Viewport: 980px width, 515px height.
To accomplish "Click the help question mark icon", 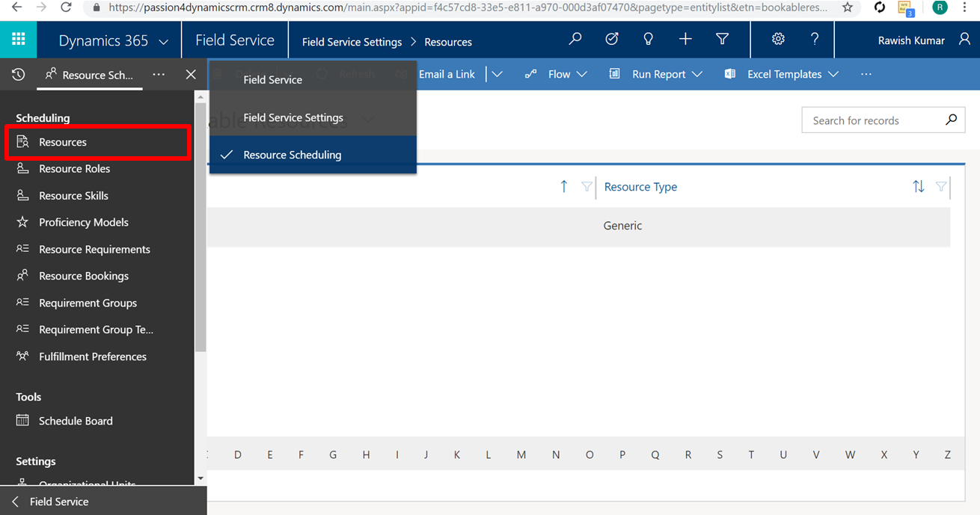I will click(815, 40).
